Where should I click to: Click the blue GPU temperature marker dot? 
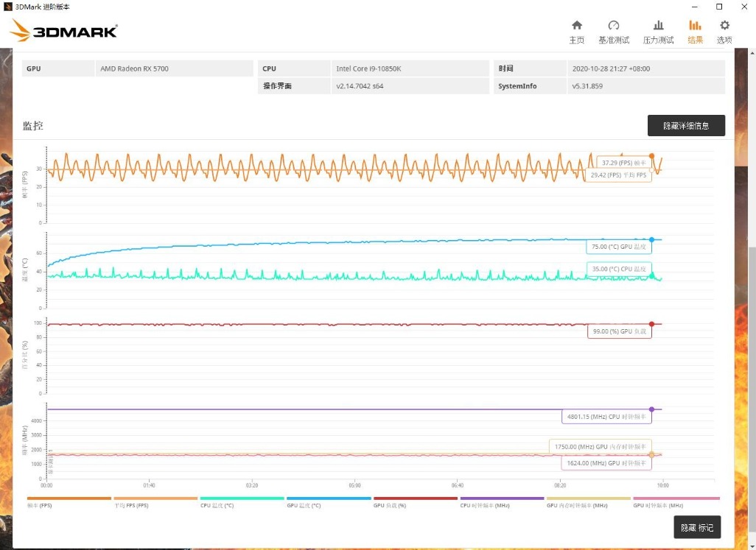pyautogui.click(x=651, y=240)
